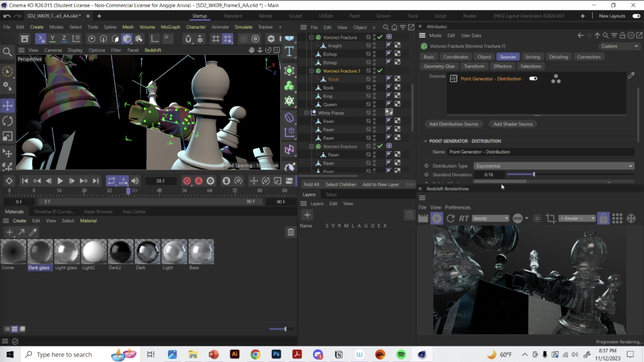Click the crop region icon in RenderView
This screenshot has width=644, height=362.
coord(550,218)
